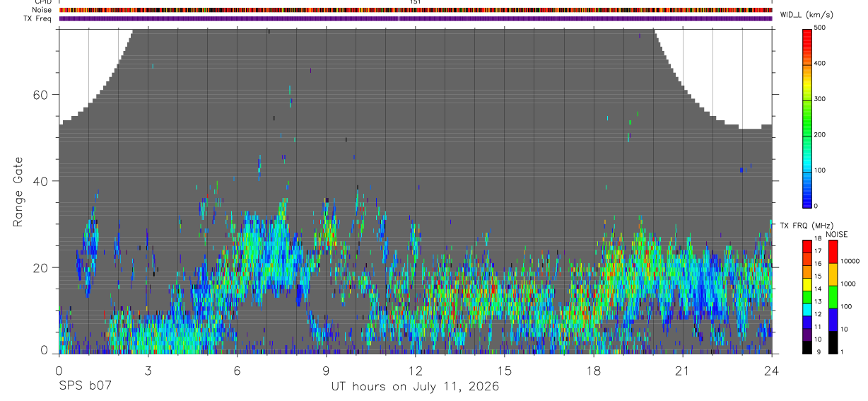Click the TX FRQ (MHz) color legend
Screen dimensions: 868x401
tap(807, 297)
